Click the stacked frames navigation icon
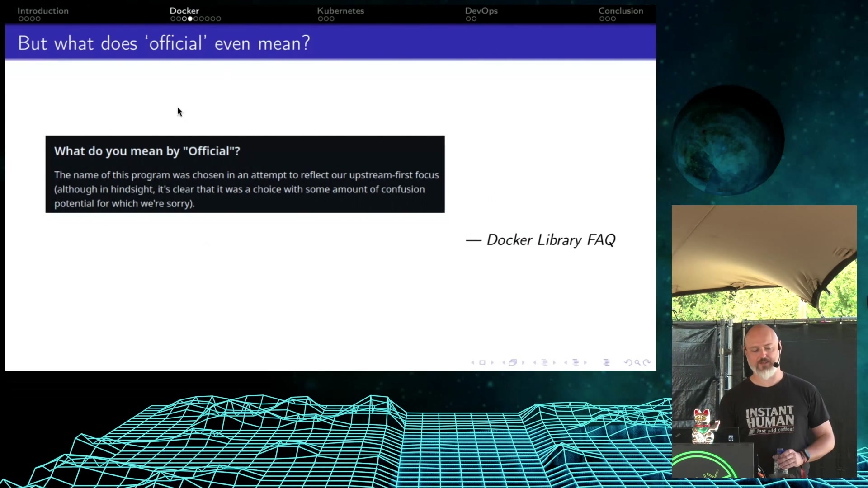The image size is (868, 488). [x=513, y=362]
